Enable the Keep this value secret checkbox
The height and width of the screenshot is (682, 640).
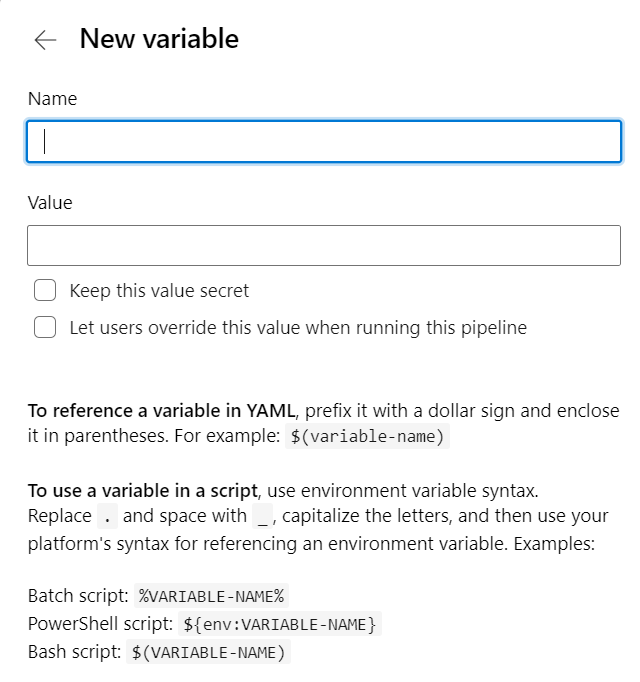pyautogui.click(x=45, y=290)
